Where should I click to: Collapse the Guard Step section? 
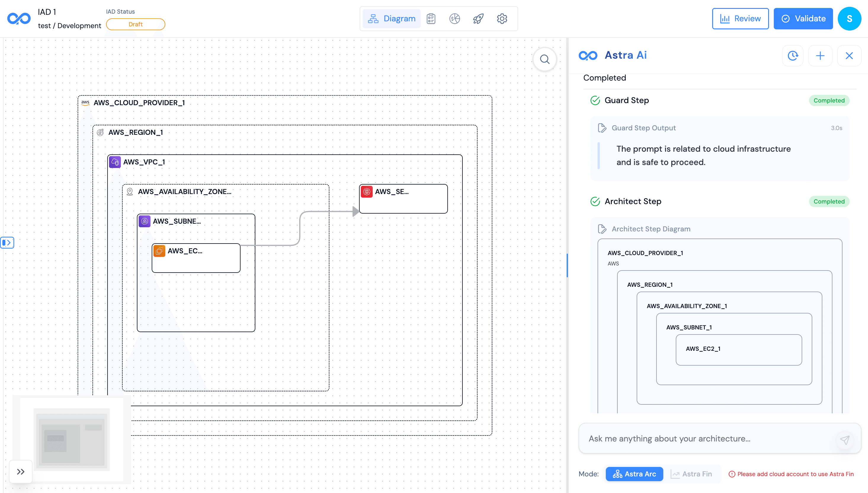tap(626, 100)
